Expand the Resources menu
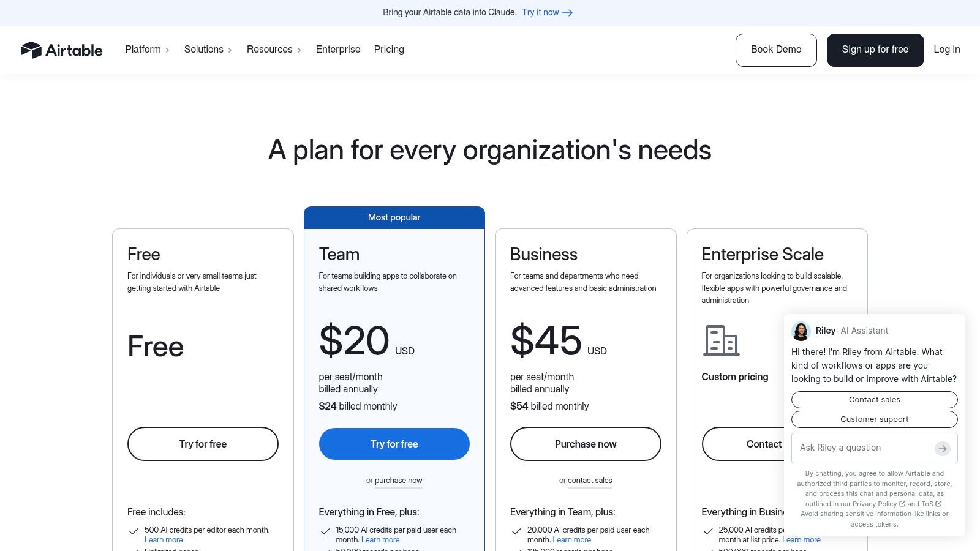 tap(274, 50)
